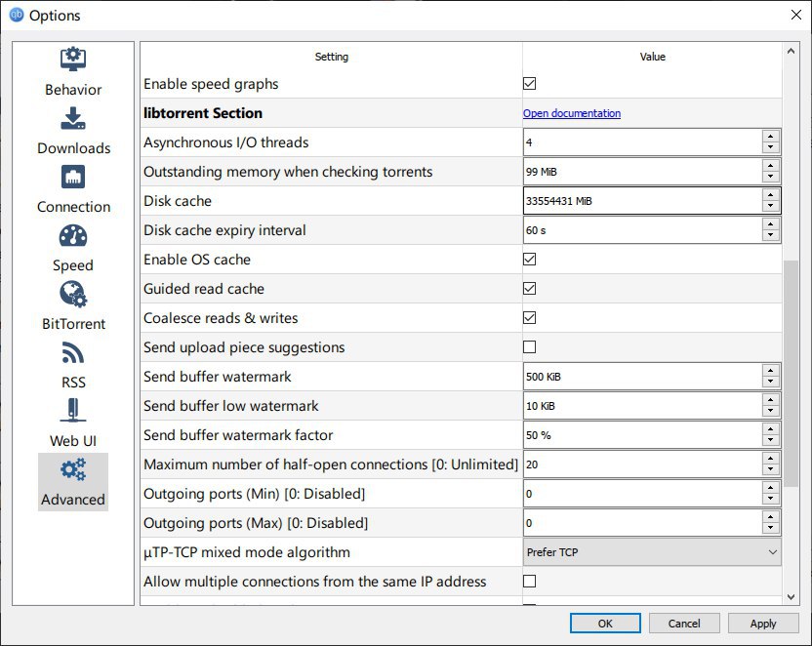Increase Disk cache expiry interval
This screenshot has height=646, width=812.
coord(771,224)
